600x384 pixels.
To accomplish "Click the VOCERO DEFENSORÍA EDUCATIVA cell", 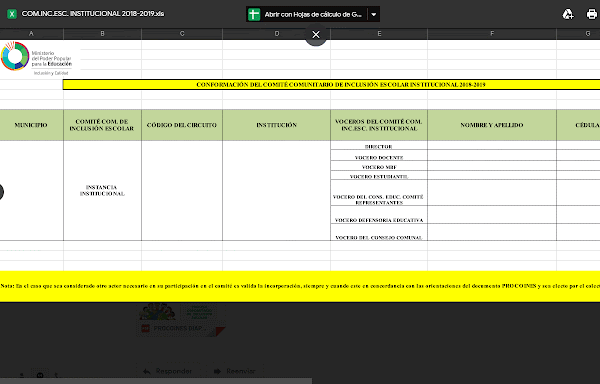I will [x=379, y=215].
